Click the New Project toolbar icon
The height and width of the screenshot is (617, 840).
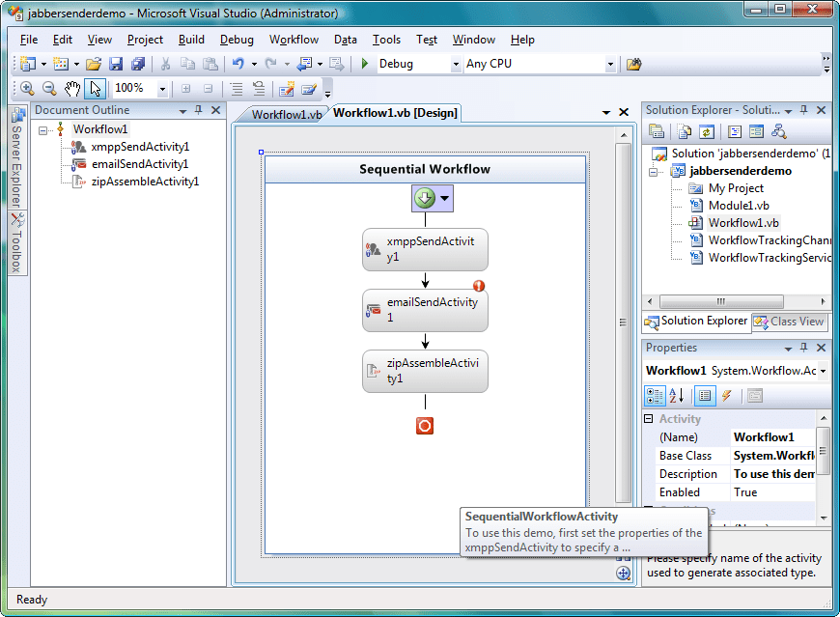click(28, 64)
